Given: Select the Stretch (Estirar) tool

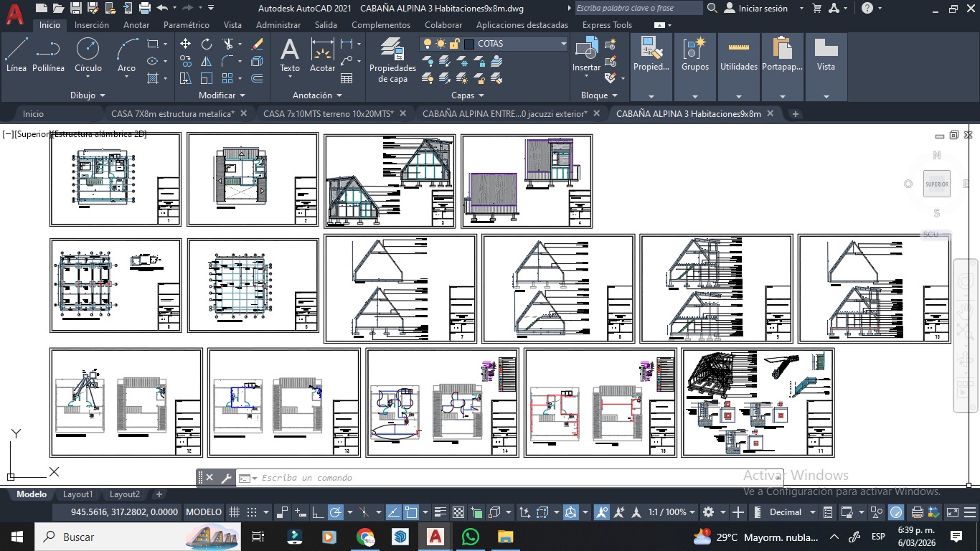Looking at the screenshot, I should pos(185,78).
